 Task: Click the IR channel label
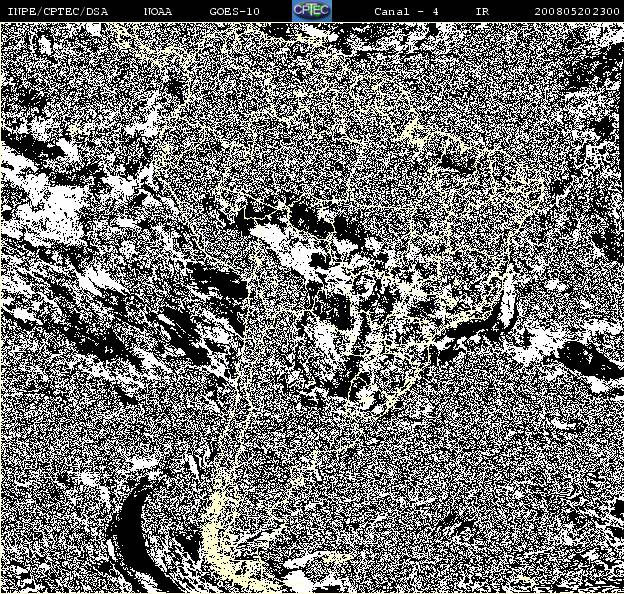coord(482,11)
